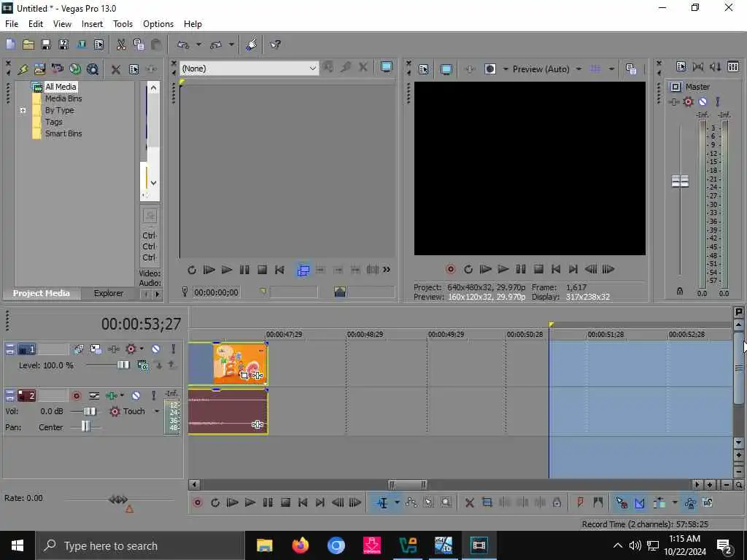
Task: Click Extract Audio from CD icon
Action: click(x=75, y=69)
